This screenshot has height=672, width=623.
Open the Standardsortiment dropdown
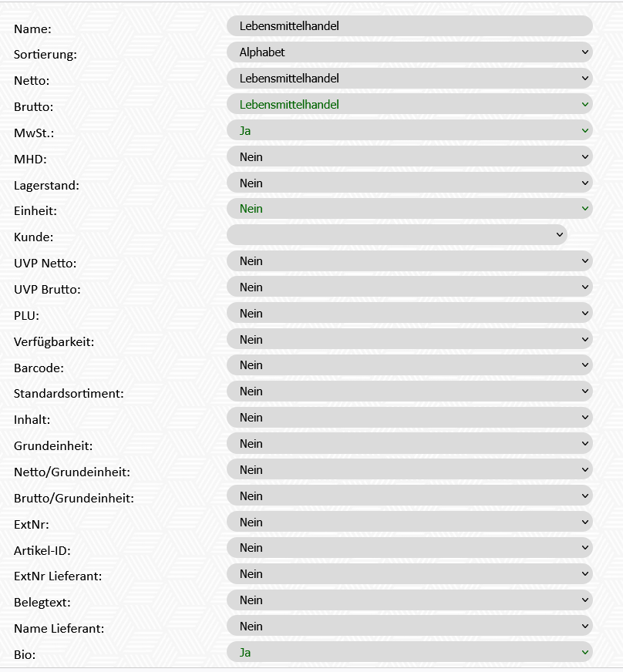click(409, 391)
